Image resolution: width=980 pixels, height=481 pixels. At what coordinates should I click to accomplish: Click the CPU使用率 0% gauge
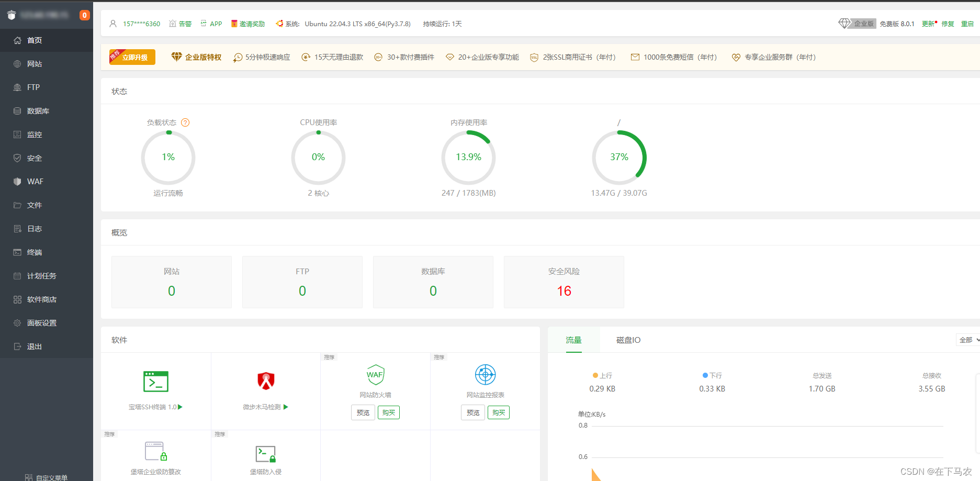pos(318,158)
